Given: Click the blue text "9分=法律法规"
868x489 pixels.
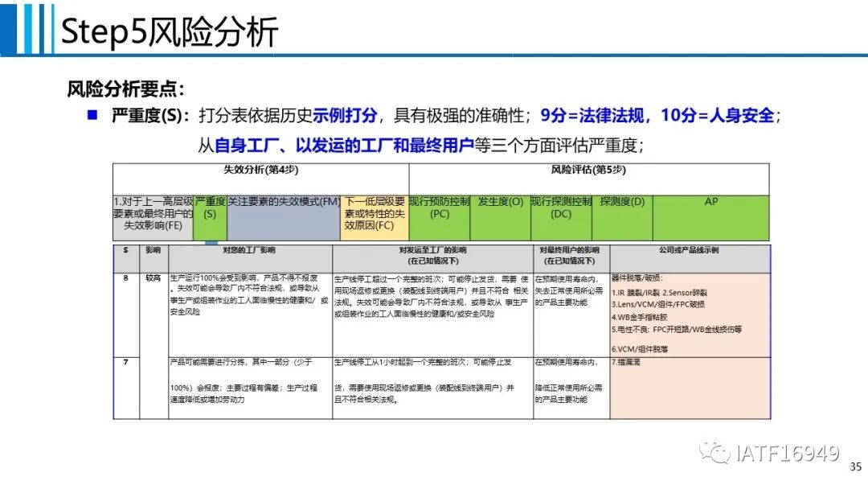Looking at the screenshot, I should [592, 116].
